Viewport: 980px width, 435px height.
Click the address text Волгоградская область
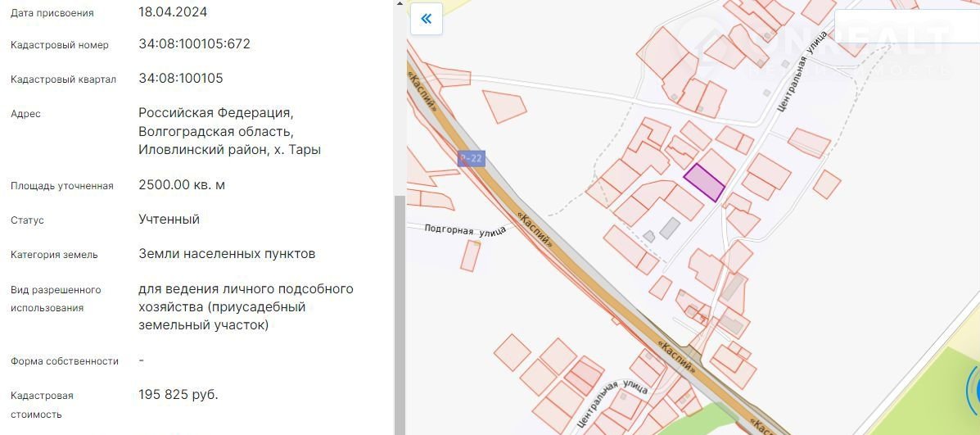tap(216, 131)
